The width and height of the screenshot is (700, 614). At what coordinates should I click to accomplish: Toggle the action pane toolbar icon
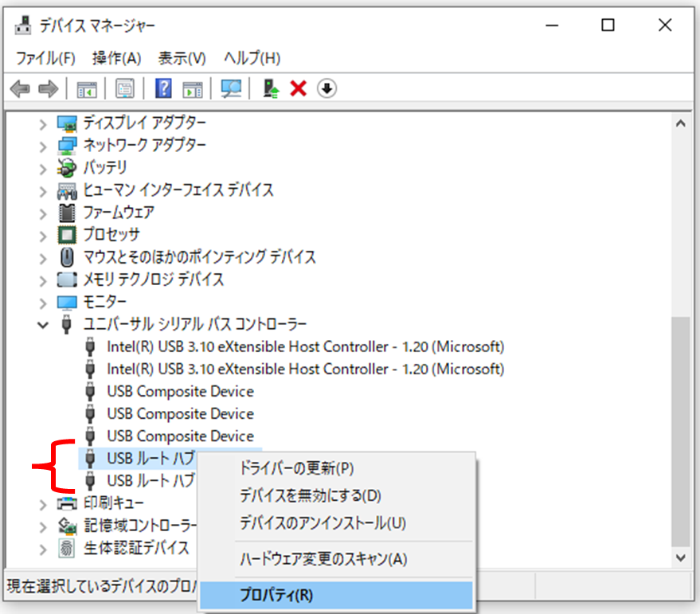tap(193, 89)
